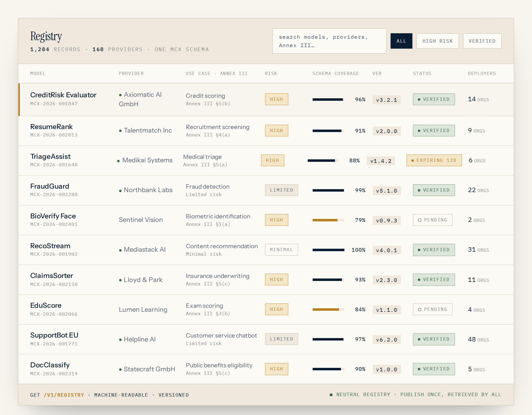The height and width of the screenshot is (415, 532).
Task: Click the record ID MCX-2026-001847
Action: pyautogui.click(x=54, y=104)
